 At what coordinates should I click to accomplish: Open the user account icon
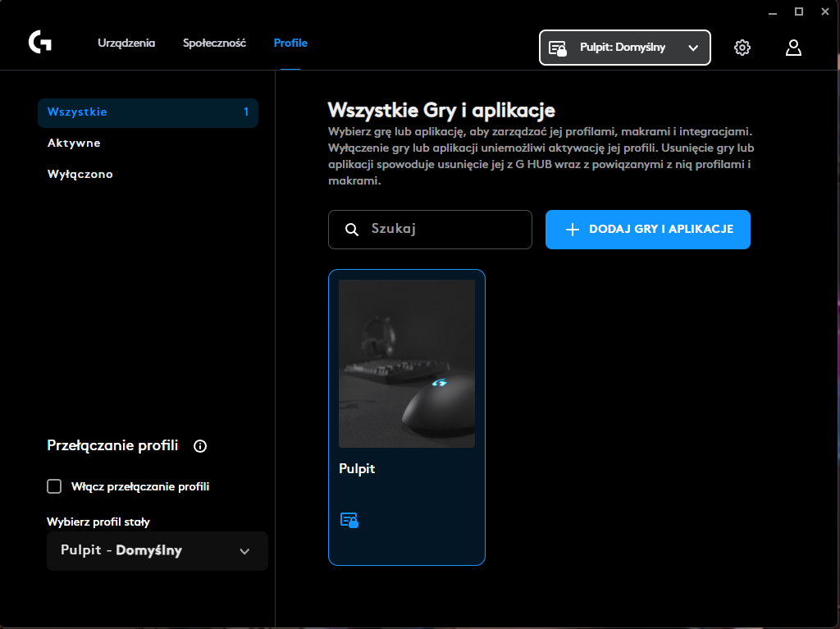click(793, 48)
